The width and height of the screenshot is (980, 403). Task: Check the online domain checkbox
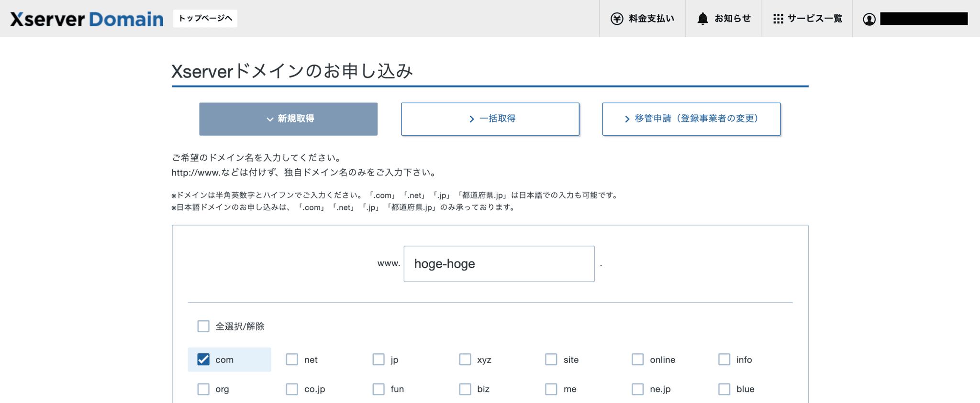638,359
